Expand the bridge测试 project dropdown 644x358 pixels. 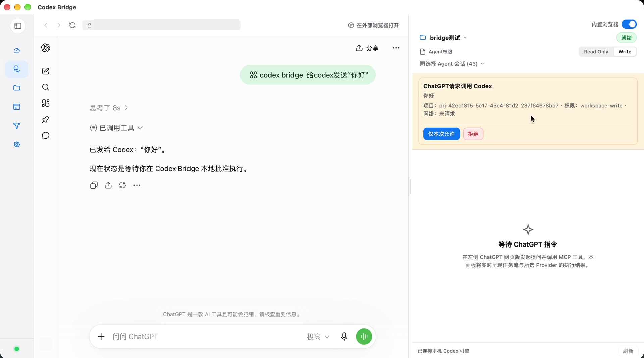point(443,38)
